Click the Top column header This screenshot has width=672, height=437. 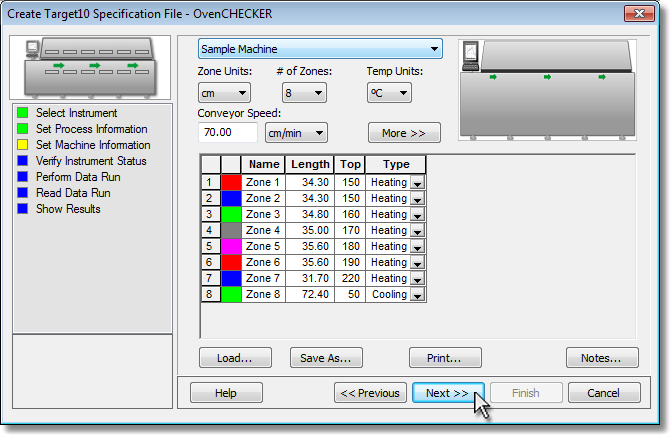350,165
